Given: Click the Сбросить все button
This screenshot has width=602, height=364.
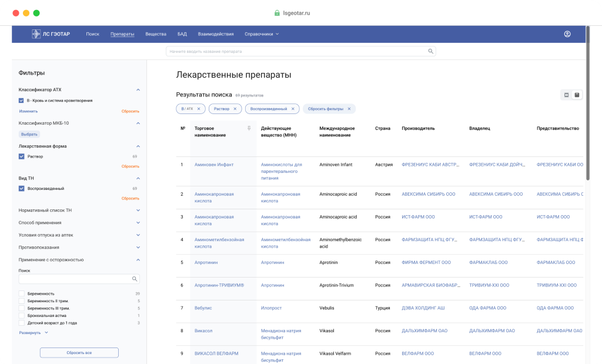Looking at the screenshot, I should (x=79, y=352).
